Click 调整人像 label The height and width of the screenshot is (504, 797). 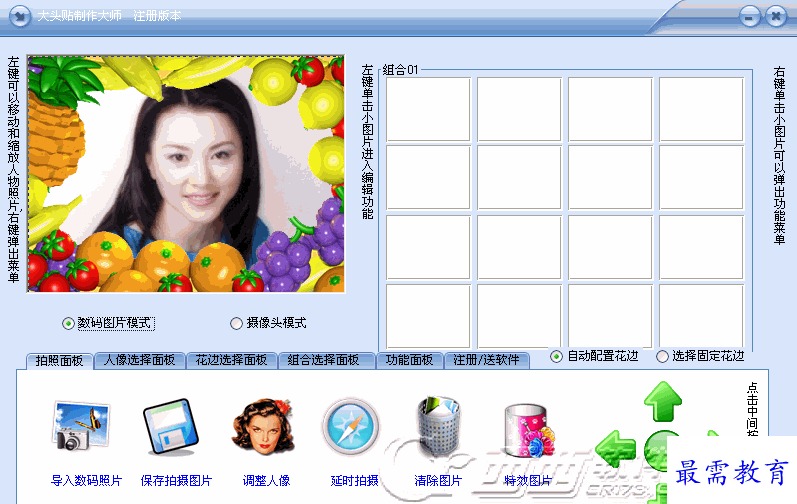tap(266, 481)
